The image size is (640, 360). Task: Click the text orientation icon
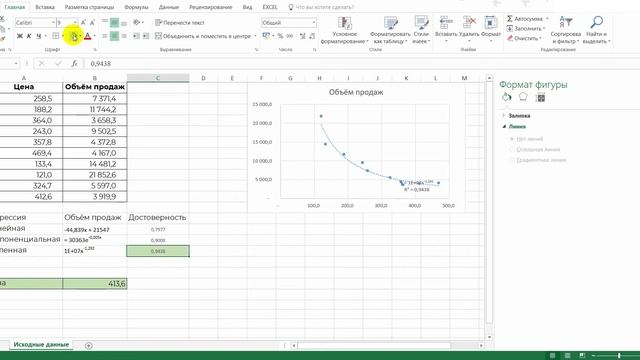click(137, 23)
